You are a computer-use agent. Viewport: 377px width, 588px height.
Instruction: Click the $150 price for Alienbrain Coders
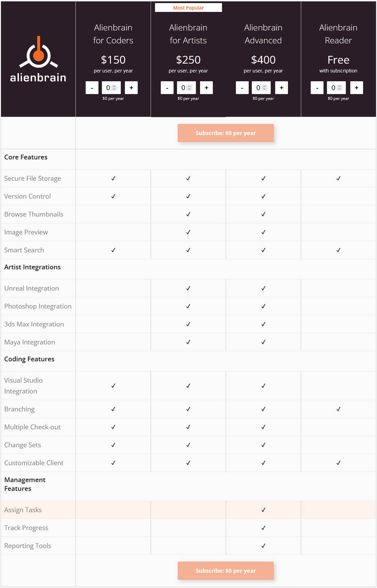(113, 60)
